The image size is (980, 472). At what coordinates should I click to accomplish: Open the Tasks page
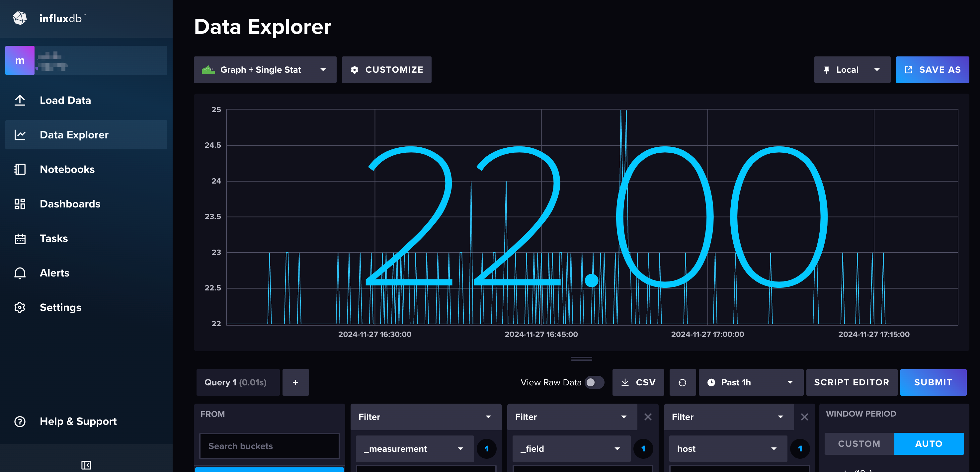tap(54, 238)
